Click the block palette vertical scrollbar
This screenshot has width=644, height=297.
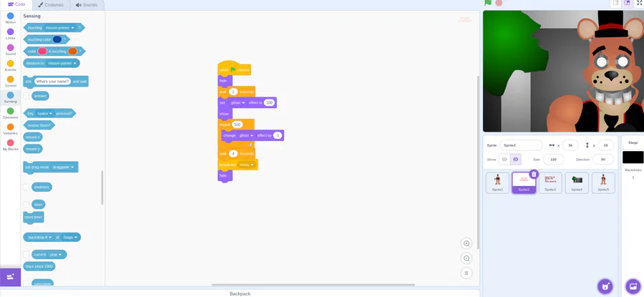pyautogui.click(x=102, y=188)
